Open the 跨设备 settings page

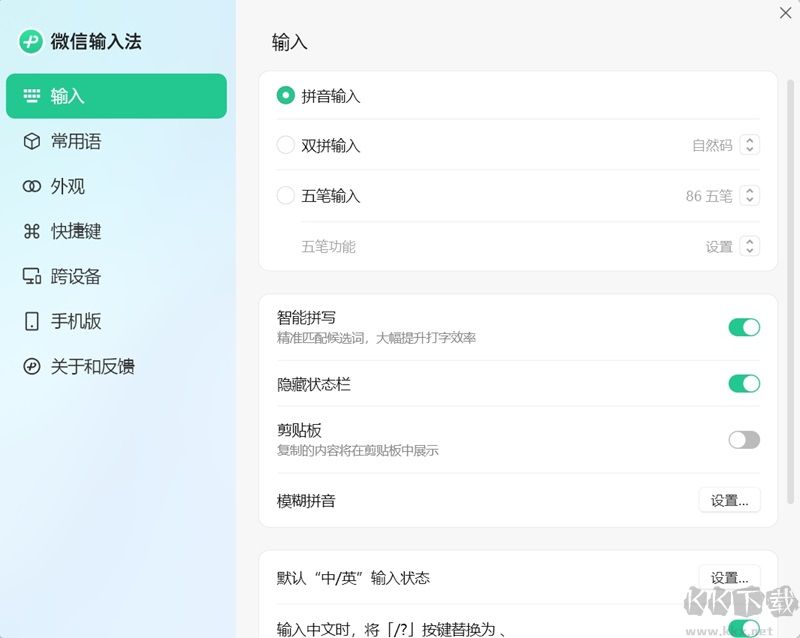(116, 276)
